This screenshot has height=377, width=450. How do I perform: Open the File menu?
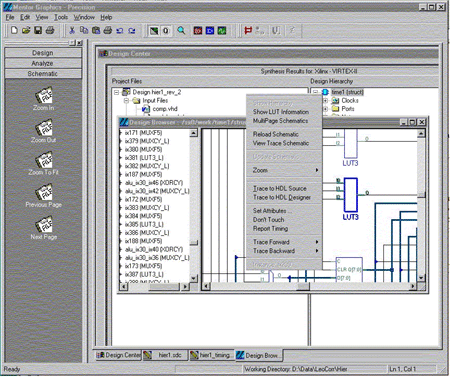click(10, 17)
